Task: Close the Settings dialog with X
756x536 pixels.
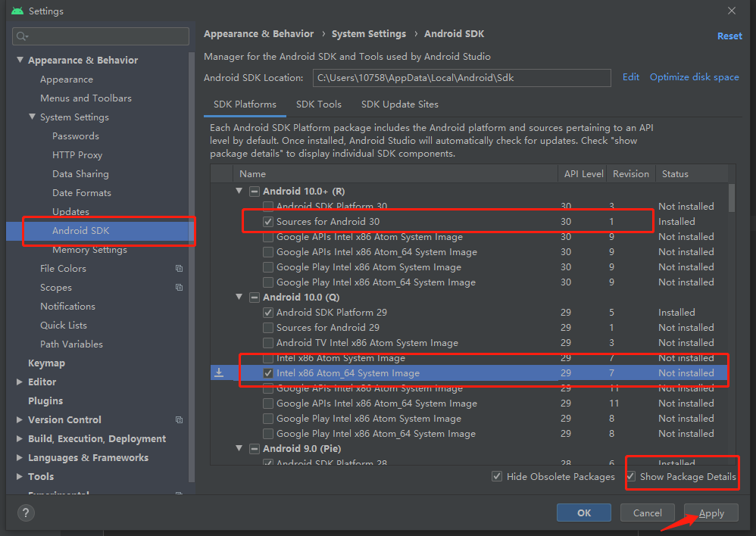Action: [732, 11]
